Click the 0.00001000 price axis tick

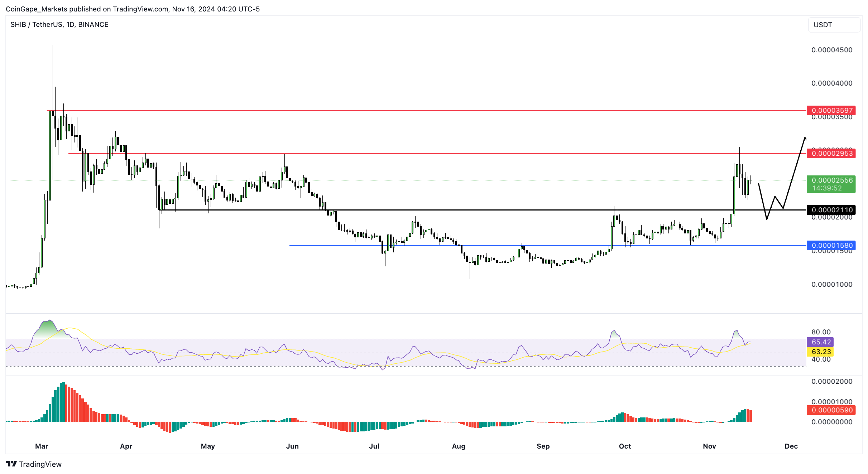pos(832,284)
